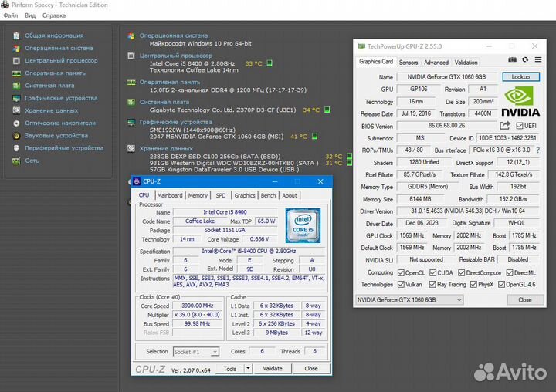Open Графические устройства summary heading link

[176, 122]
